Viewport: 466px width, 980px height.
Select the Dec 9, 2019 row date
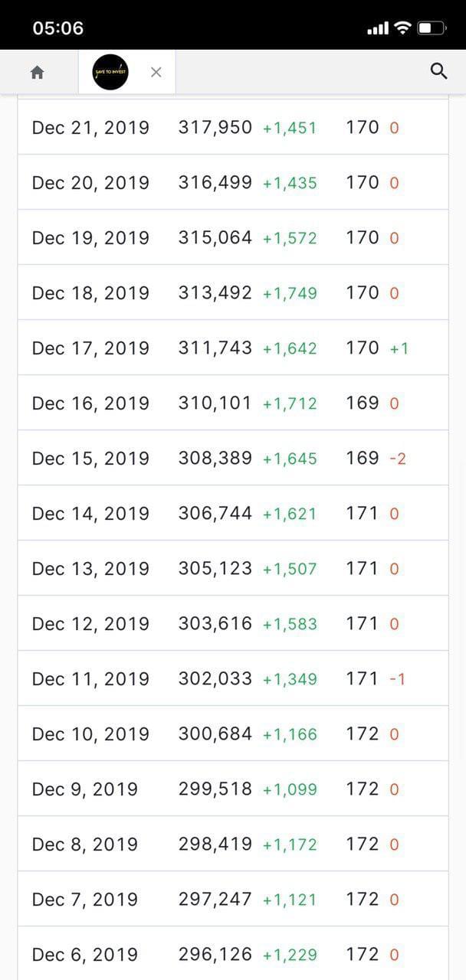84,789
